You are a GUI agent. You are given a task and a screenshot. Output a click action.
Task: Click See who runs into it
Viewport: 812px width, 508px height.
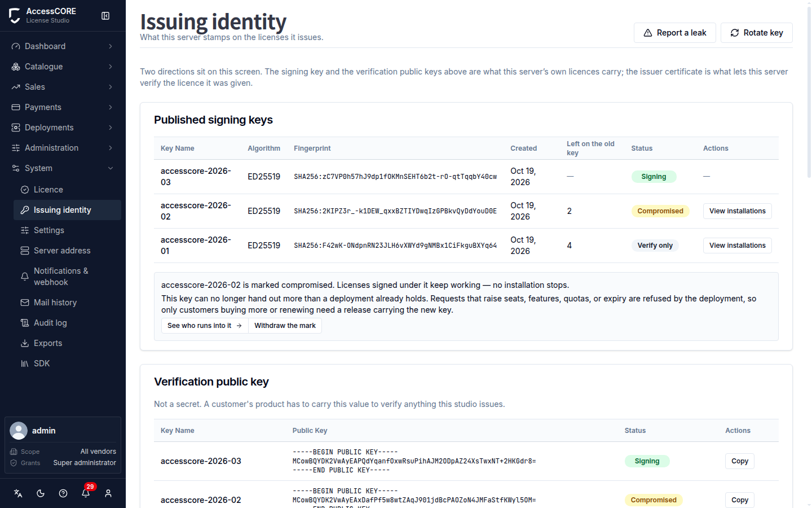click(x=205, y=326)
